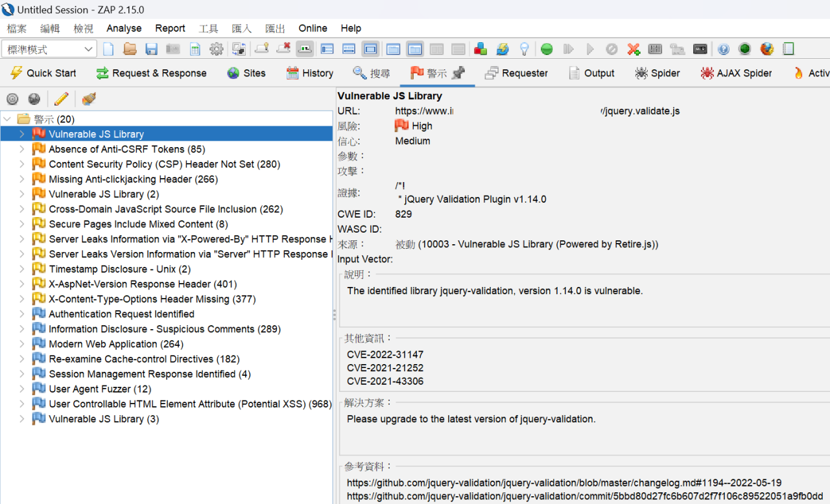Click the Snapshot Session camera icon
Viewport: 830px width, 504px height.
point(172,49)
